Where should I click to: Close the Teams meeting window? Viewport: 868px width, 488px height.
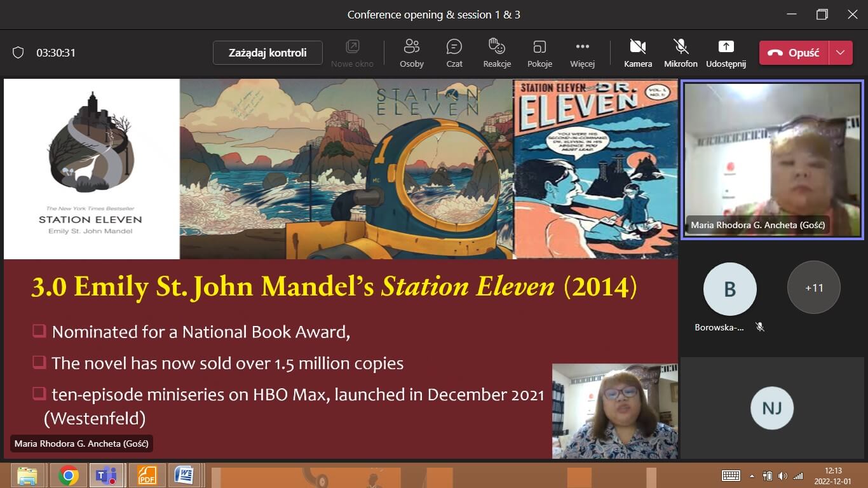853,14
